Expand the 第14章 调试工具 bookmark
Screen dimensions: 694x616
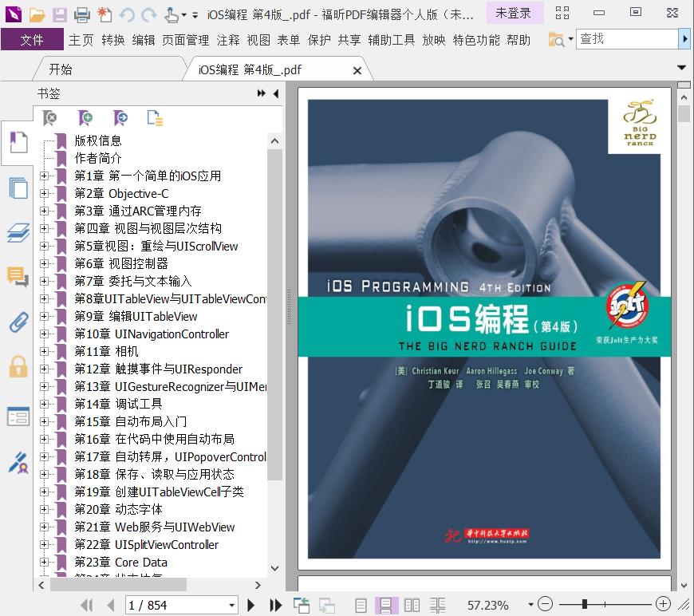click(x=44, y=404)
